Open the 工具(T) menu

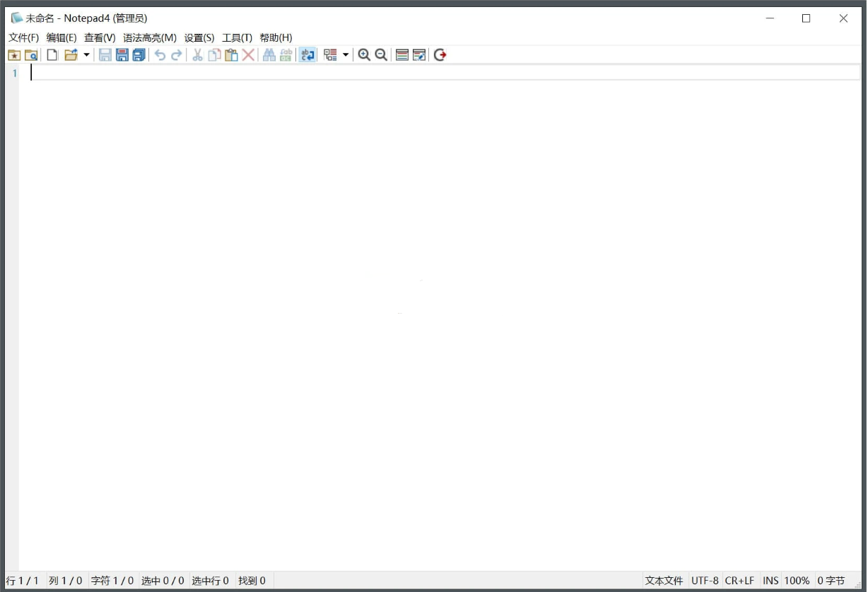click(237, 37)
